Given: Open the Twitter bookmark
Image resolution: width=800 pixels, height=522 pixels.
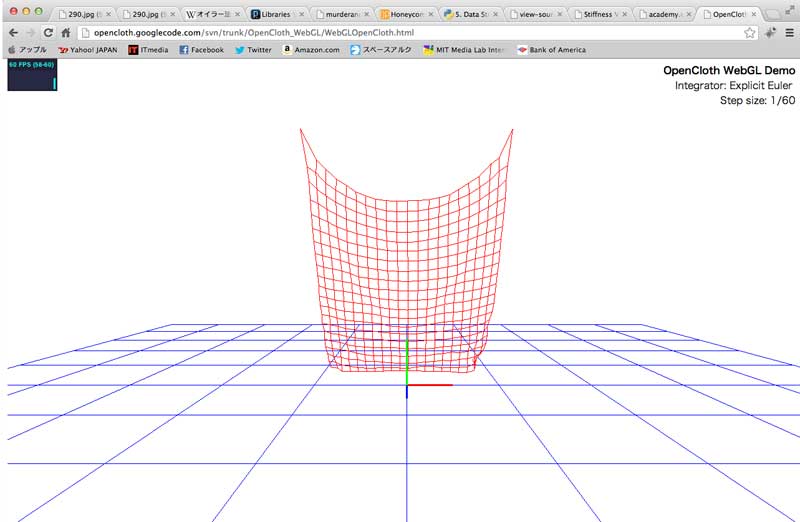Looking at the screenshot, I should pos(253,49).
